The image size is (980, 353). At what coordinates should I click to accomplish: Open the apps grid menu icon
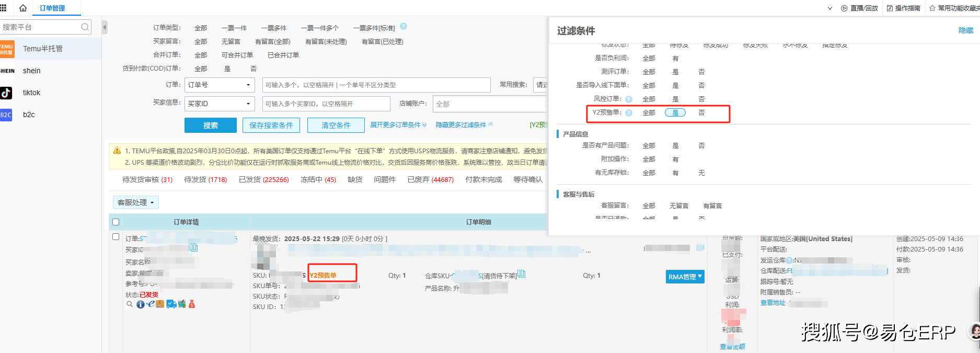point(3,8)
